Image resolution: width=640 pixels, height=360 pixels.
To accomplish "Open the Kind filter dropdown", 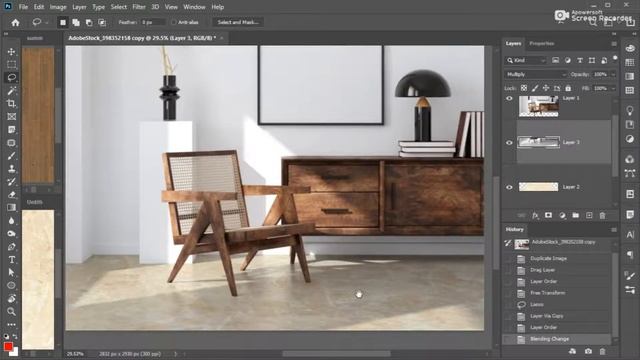I will (525, 60).
